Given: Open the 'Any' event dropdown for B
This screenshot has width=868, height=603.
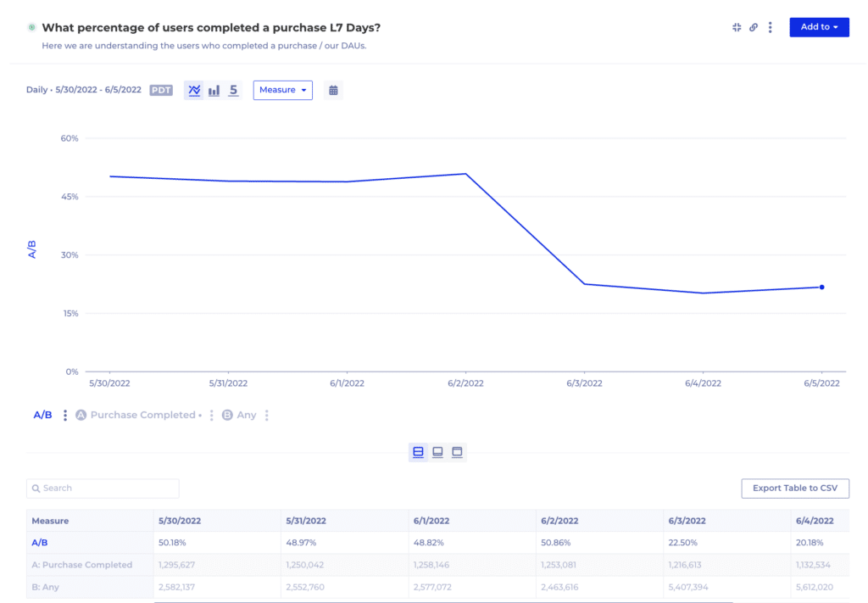Looking at the screenshot, I should point(244,415).
